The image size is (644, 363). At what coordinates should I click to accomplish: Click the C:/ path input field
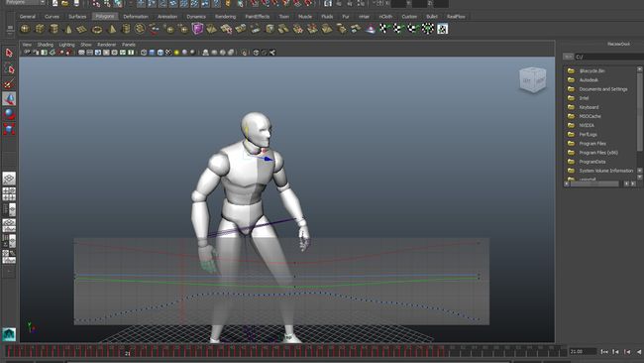[x=608, y=57]
